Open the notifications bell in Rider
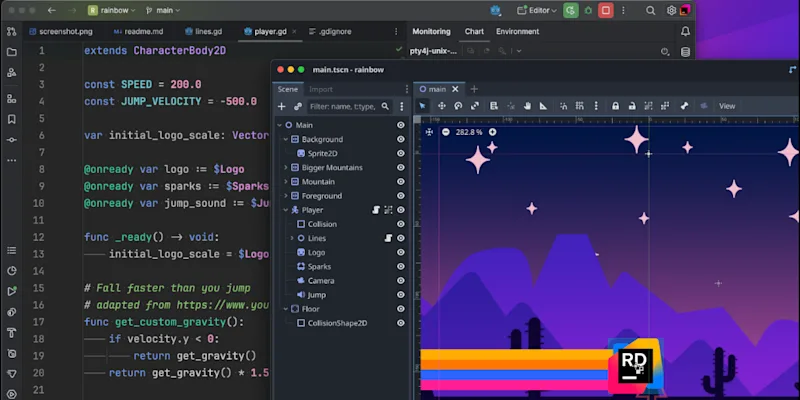This screenshot has width=800, height=400. [x=685, y=32]
